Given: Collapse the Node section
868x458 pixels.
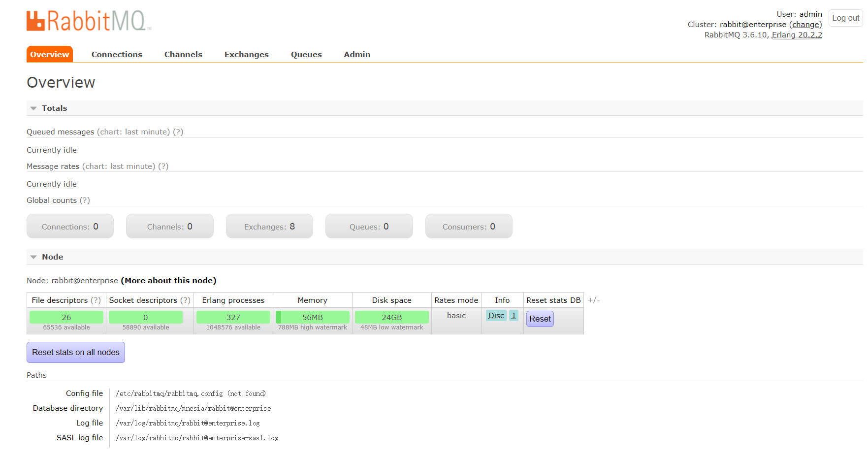Looking at the screenshot, I should (x=47, y=257).
